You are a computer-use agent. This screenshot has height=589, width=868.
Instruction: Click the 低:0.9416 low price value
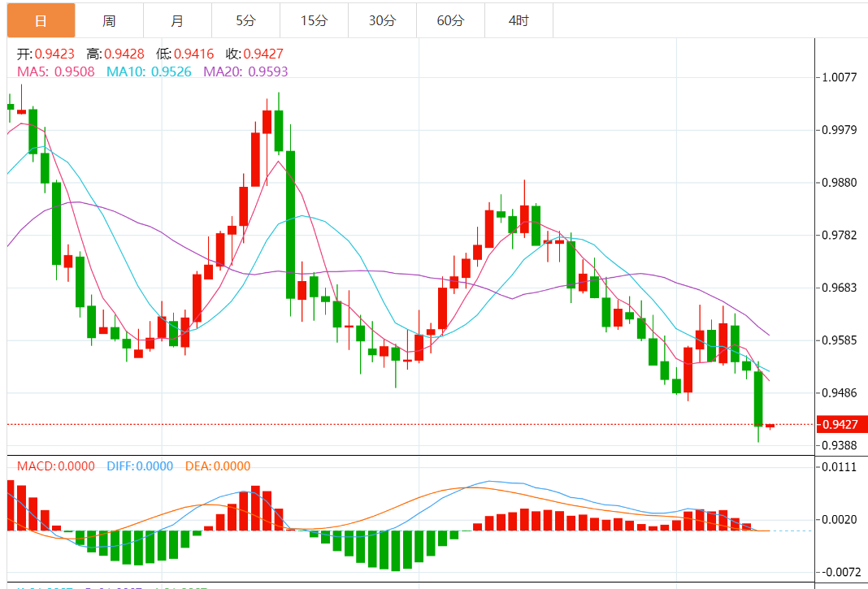click(x=184, y=54)
